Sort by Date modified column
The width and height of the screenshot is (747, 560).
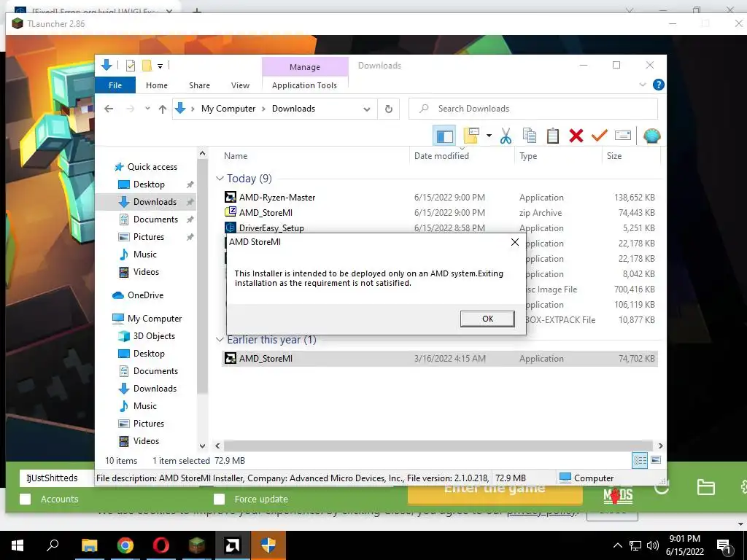(441, 156)
